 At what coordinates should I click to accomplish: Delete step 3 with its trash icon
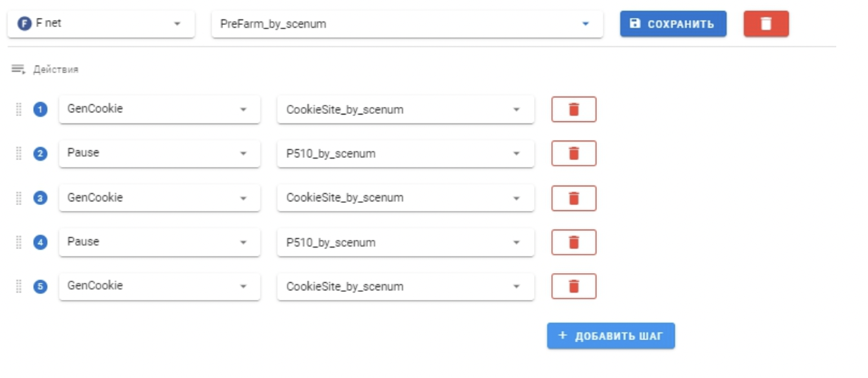click(573, 198)
